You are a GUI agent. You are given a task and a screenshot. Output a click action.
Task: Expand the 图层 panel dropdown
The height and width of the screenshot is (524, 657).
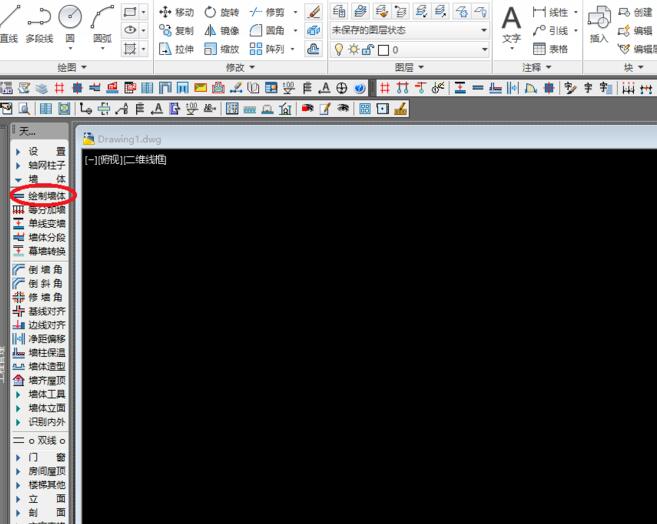(x=409, y=67)
